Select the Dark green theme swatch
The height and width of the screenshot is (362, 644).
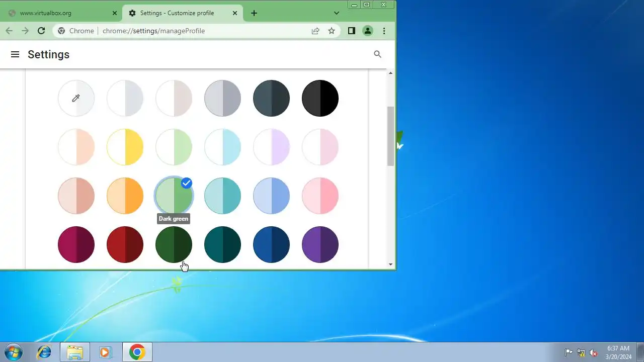(x=174, y=244)
